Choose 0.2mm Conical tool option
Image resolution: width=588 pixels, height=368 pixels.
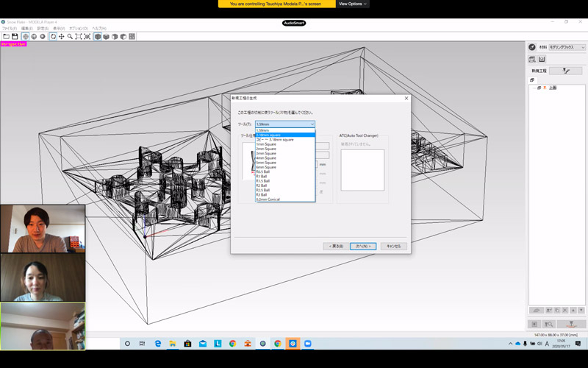tap(285, 199)
